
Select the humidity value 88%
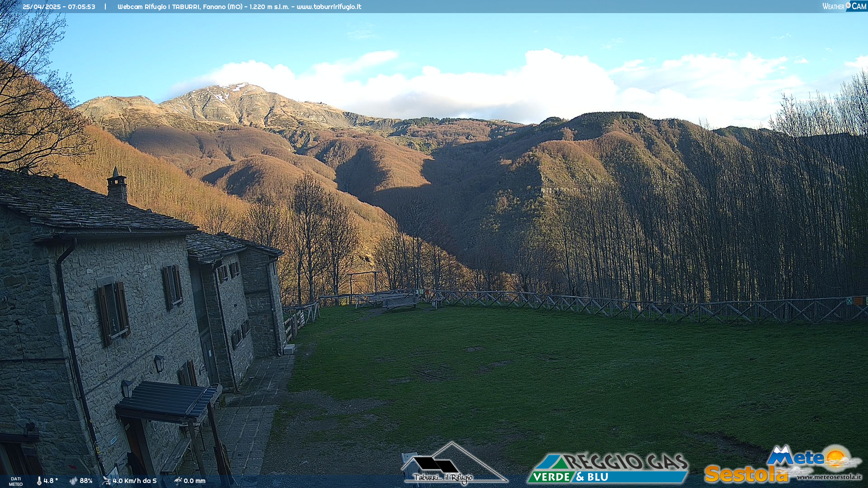coord(86,481)
